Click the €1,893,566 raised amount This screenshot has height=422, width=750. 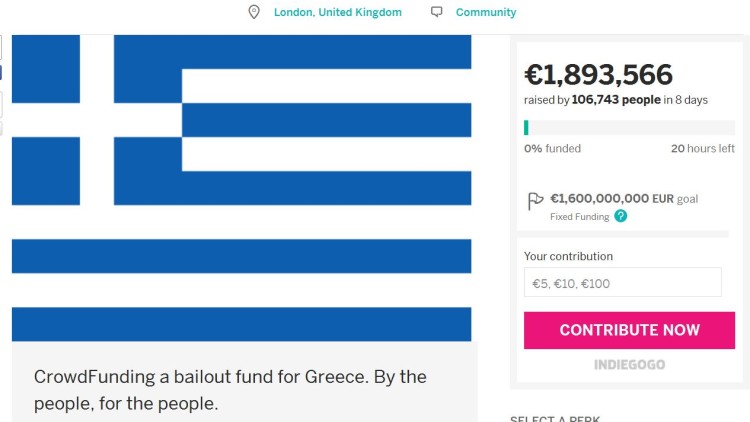[598, 75]
